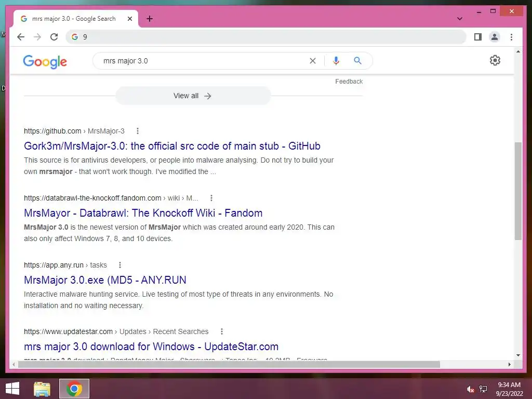Clear the search query with the X
This screenshot has width=532, height=399.
coord(312,61)
